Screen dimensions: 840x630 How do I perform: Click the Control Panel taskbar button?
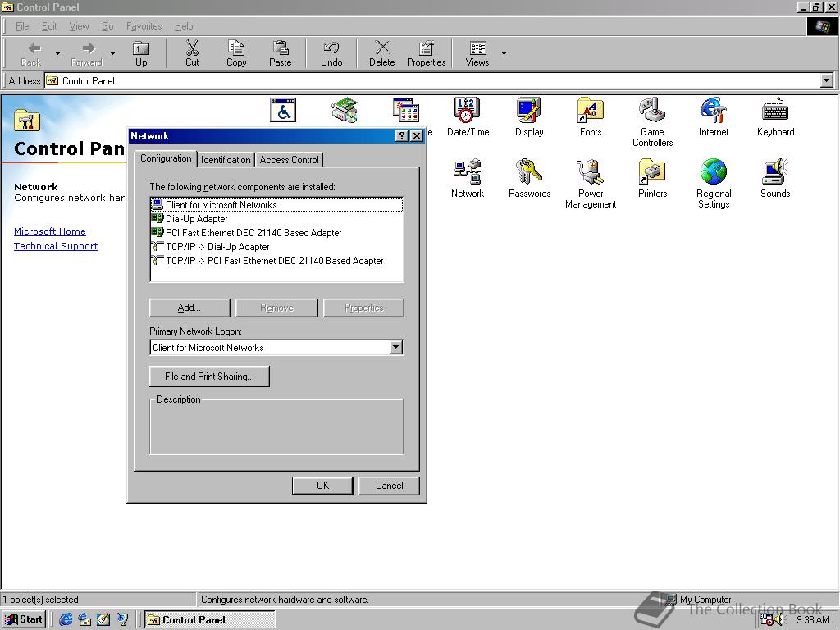click(210, 619)
